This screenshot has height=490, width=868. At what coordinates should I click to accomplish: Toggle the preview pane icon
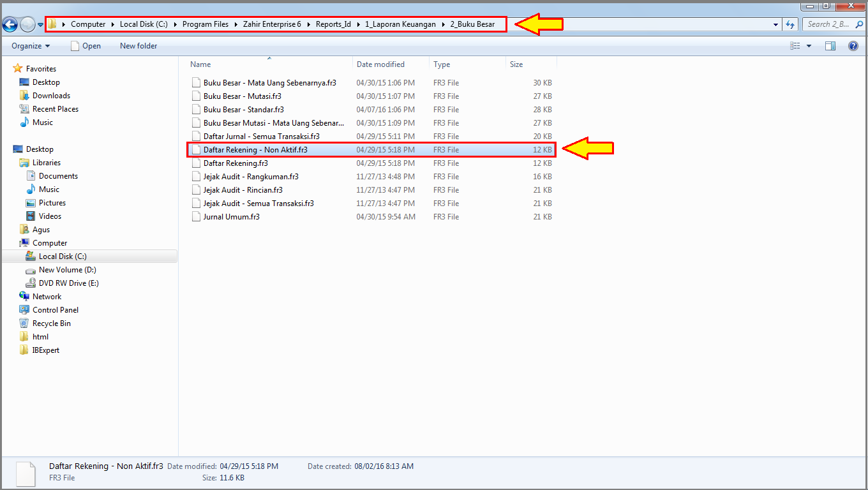click(x=830, y=46)
